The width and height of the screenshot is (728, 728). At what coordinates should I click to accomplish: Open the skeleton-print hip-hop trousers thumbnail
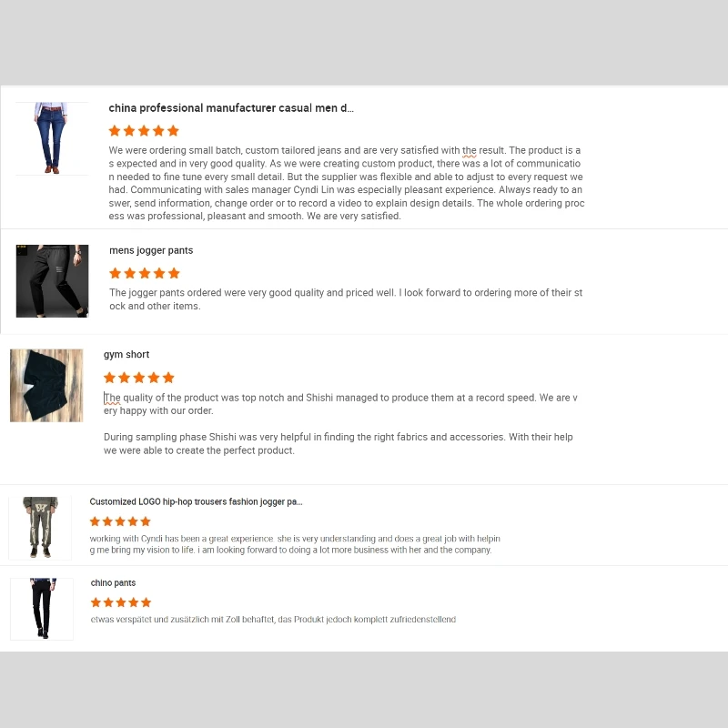[x=40, y=528]
